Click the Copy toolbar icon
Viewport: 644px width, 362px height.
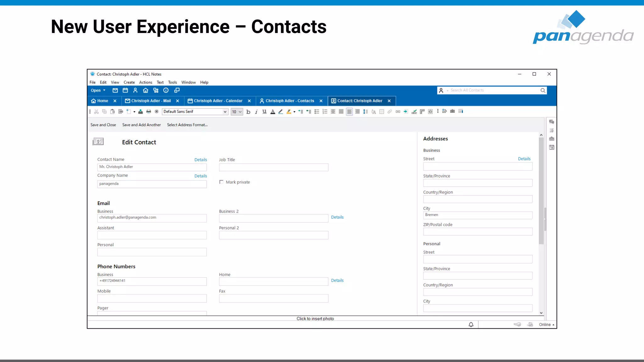tap(104, 112)
